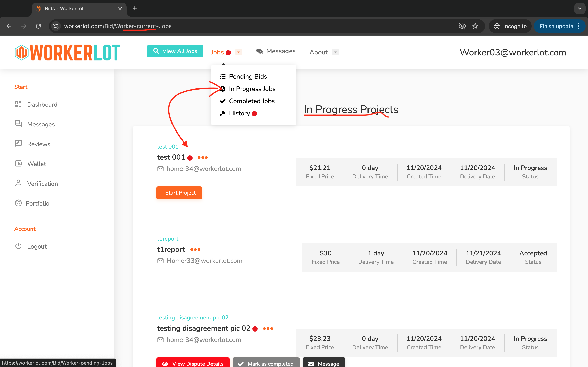Click the Portfolio icon in sidebar
588x367 pixels.
(19, 203)
